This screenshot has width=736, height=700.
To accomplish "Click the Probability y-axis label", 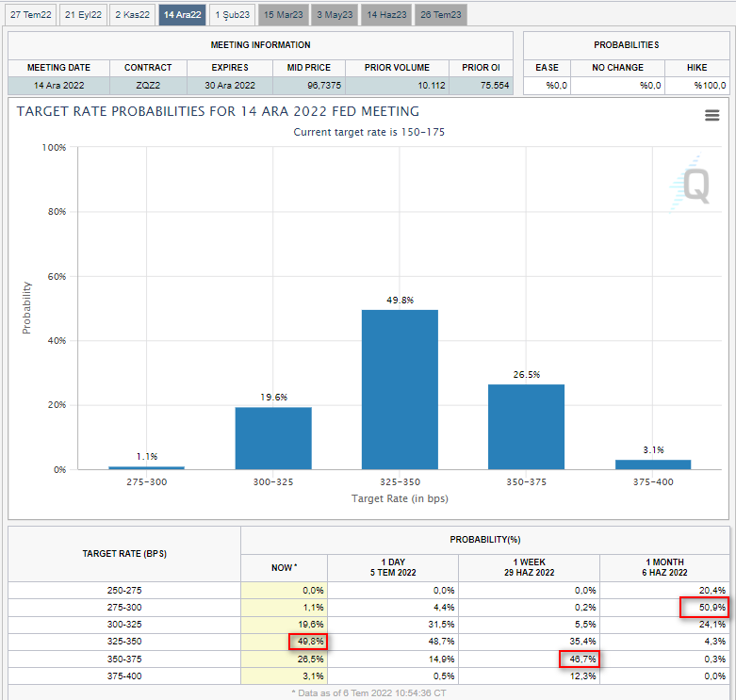I will coord(26,308).
